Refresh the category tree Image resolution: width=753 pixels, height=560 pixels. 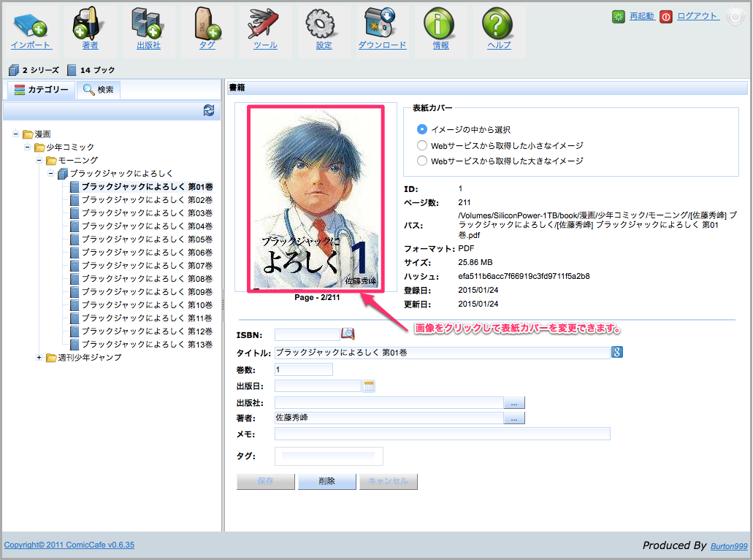coord(209,110)
